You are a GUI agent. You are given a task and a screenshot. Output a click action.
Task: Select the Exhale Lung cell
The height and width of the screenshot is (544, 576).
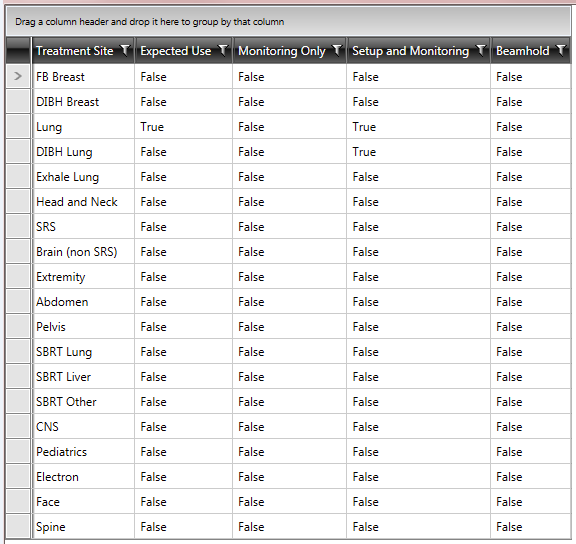(83, 176)
